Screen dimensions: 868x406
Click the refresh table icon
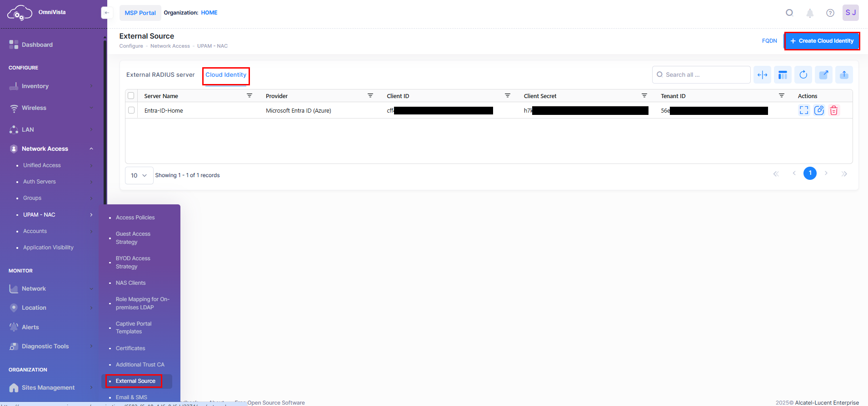[x=803, y=75]
